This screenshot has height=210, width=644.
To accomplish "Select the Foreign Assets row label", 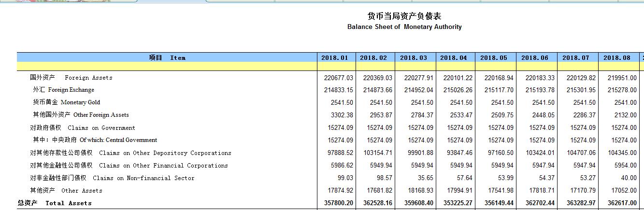I will point(71,78).
